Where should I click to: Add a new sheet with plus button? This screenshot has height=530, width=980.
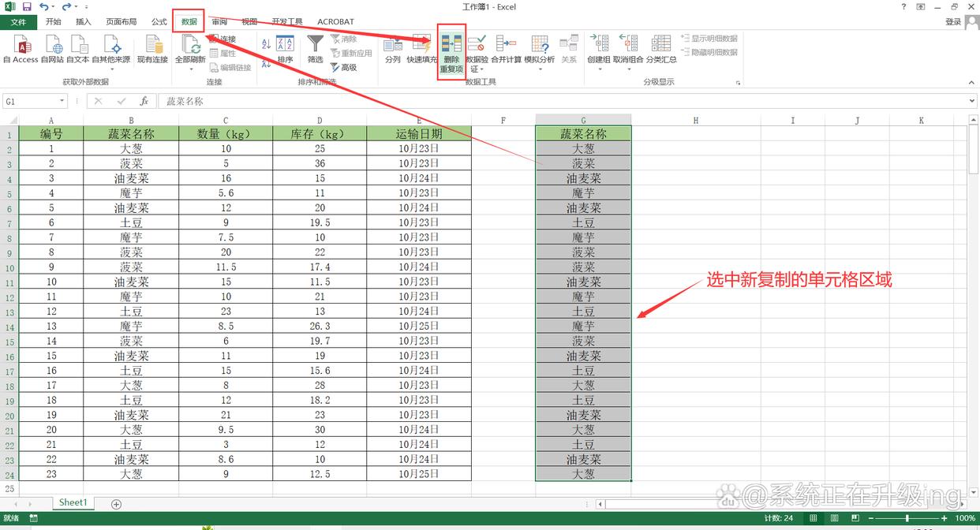(x=116, y=503)
